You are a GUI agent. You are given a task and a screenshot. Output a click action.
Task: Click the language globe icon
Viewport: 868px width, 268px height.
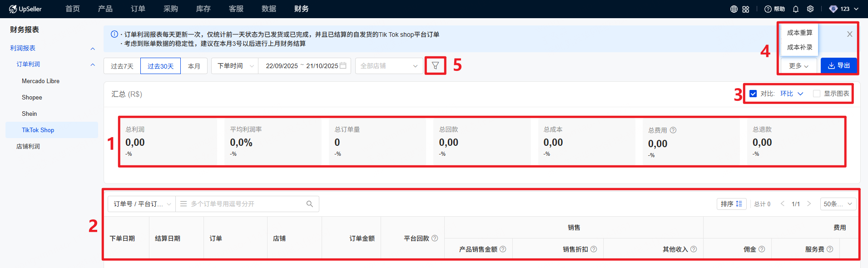(x=734, y=9)
